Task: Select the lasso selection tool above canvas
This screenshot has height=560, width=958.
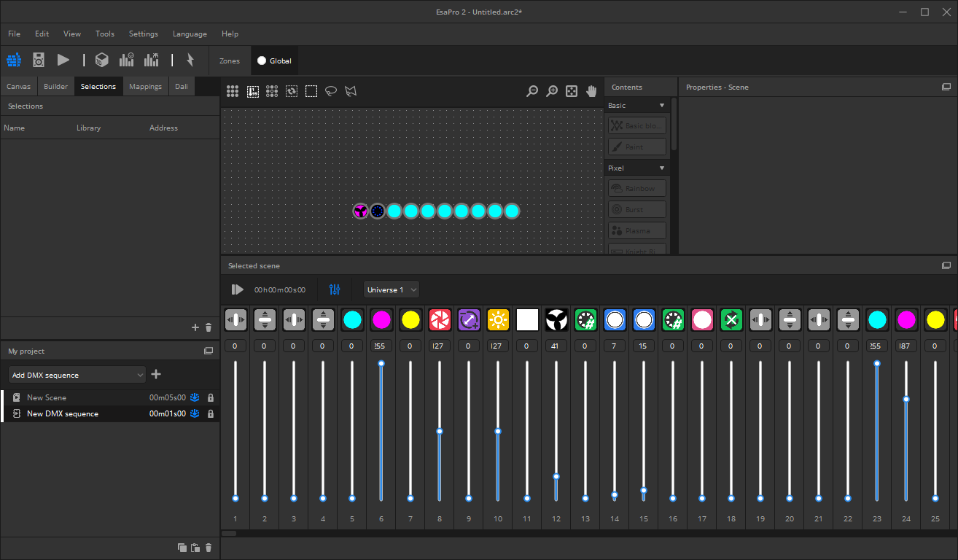Action: (x=331, y=91)
